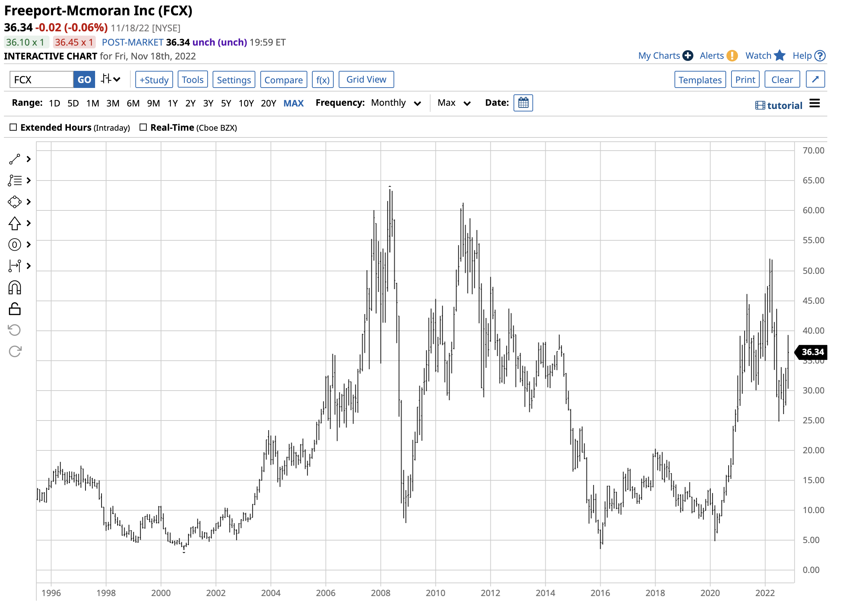Select the polygon shape tool
Screen dimensions: 849x616
[15, 202]
